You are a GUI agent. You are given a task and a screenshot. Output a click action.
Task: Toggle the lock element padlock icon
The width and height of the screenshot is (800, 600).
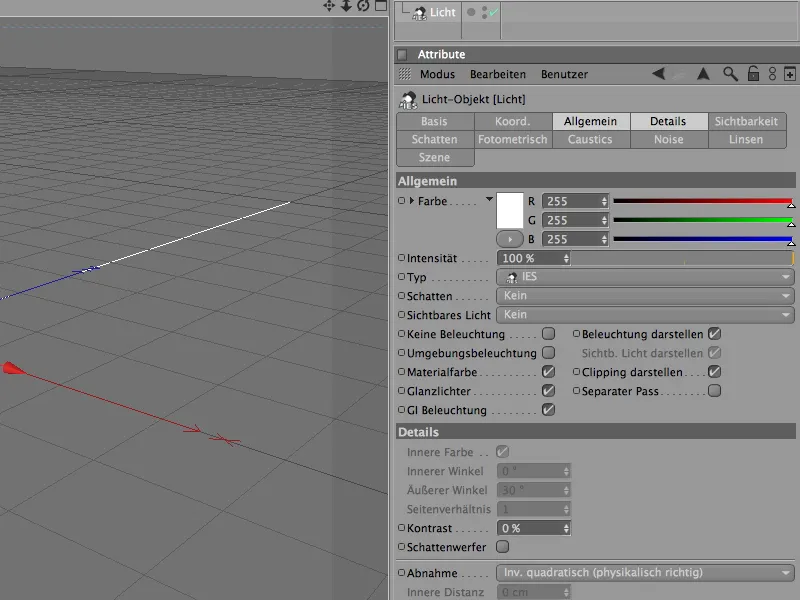(753, 74)
